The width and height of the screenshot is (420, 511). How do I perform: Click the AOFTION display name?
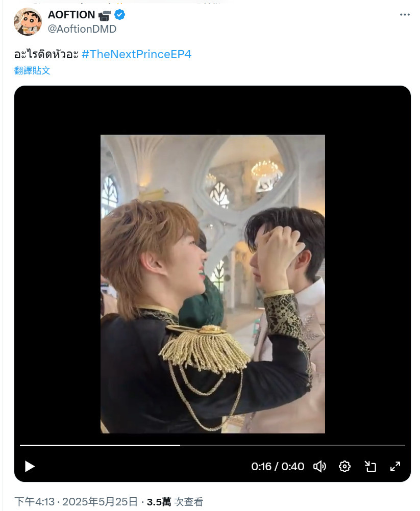click(x=71, y=15)
